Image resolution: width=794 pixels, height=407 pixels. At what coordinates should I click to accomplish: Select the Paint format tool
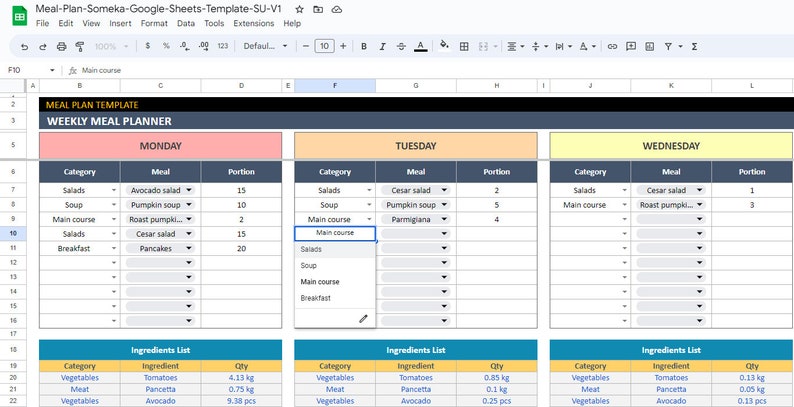click(80, 47)
